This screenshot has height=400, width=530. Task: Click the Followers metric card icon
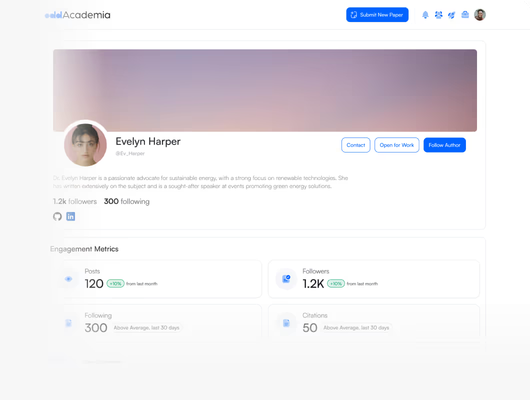point(286,279)
